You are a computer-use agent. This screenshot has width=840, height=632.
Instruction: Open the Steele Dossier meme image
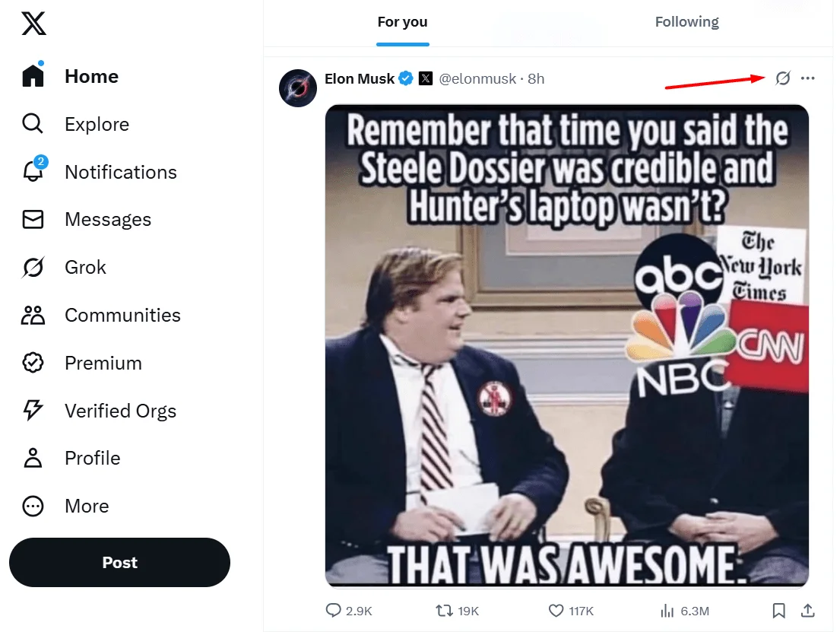[566, 346]
